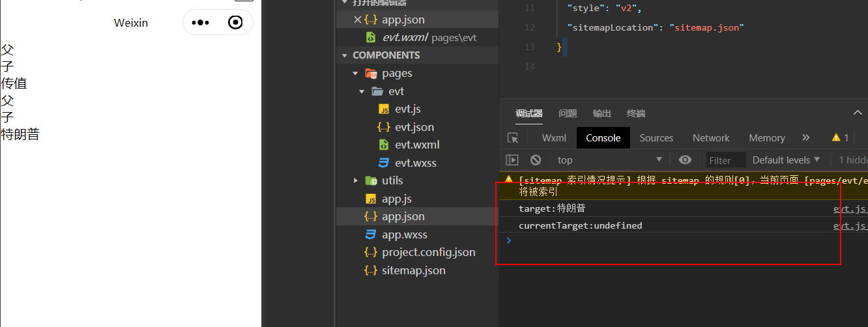This screenshot has height=327, width=868.
Task: Switch to the 调试器 panel tab
Action: (528, 113)
